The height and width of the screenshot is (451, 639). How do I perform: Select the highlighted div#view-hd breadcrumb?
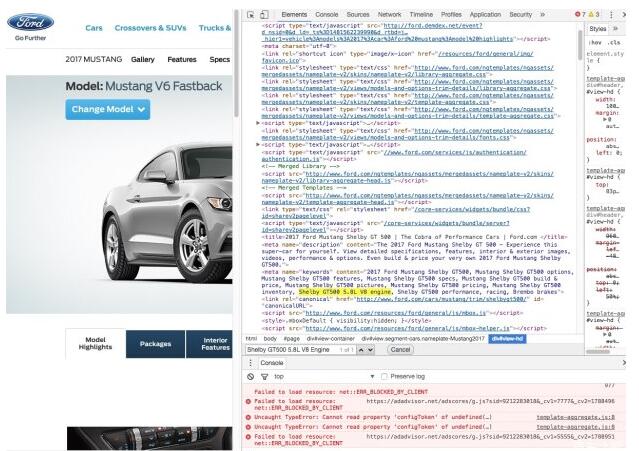507,339
